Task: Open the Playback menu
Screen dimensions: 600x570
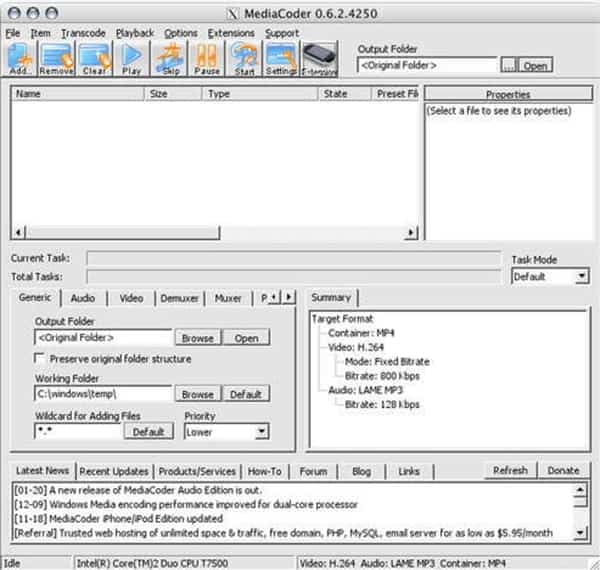Action: point(135,33)
